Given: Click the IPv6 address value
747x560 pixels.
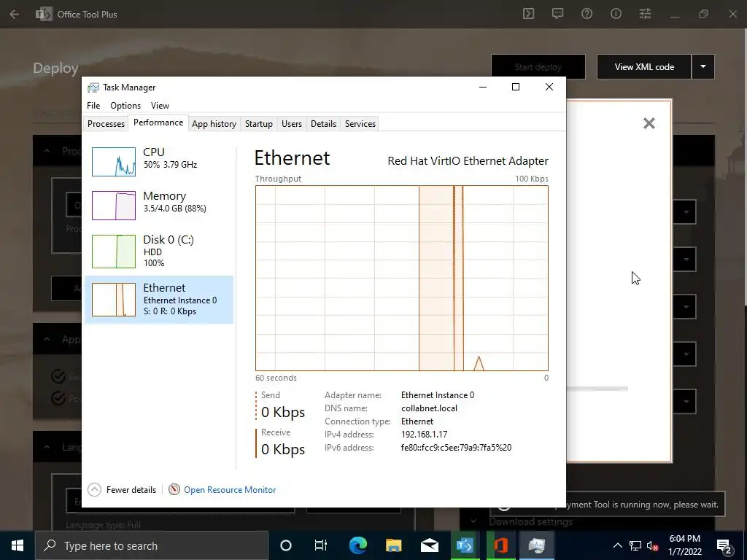Looking at the screenshot, I should point(457,448).
